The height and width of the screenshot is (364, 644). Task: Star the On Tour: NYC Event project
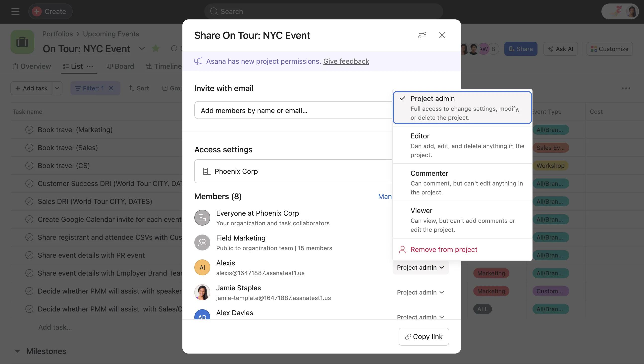click(156, 48)
